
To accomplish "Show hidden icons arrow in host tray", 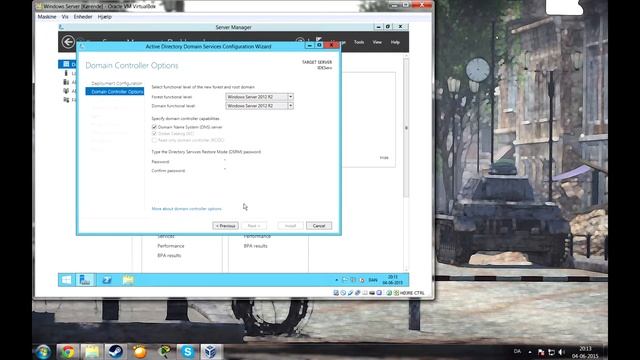I will point(530,352).
